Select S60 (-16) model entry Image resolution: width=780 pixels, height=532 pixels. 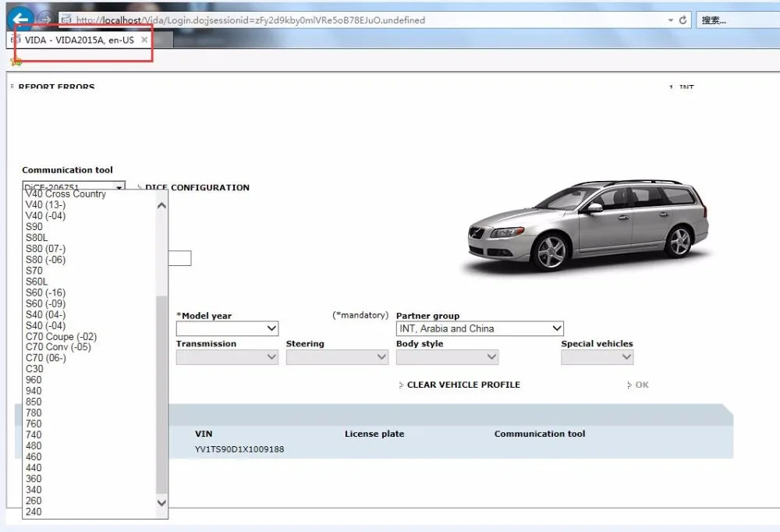pos(46,292)
